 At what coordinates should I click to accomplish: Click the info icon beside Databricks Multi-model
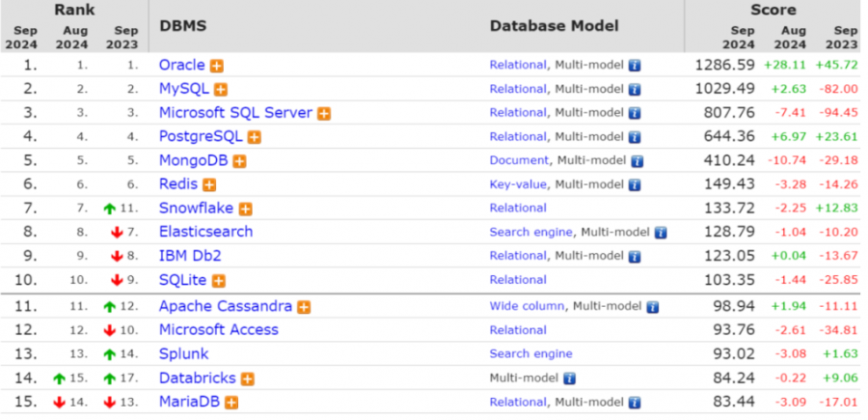click(569, 378)
